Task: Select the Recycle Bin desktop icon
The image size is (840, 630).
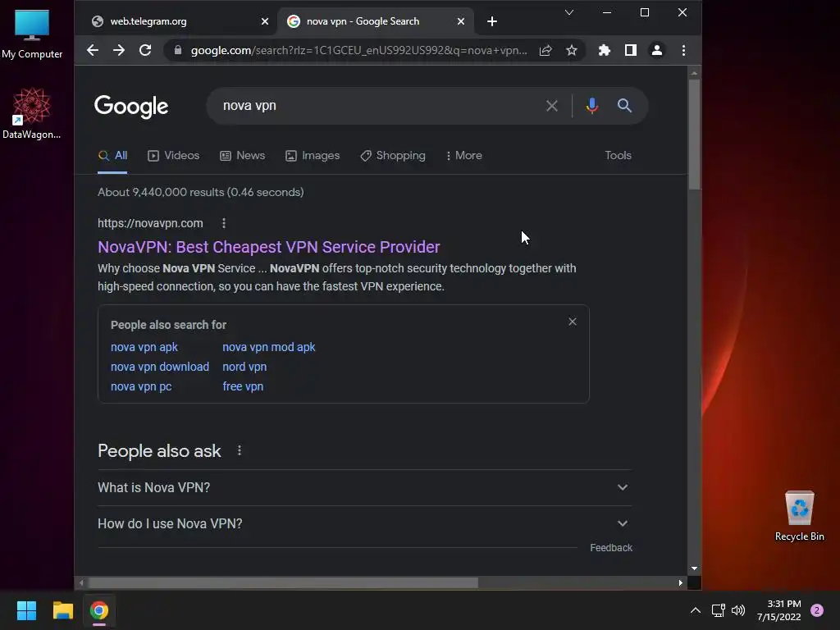Action: click(x=799, y=516)
